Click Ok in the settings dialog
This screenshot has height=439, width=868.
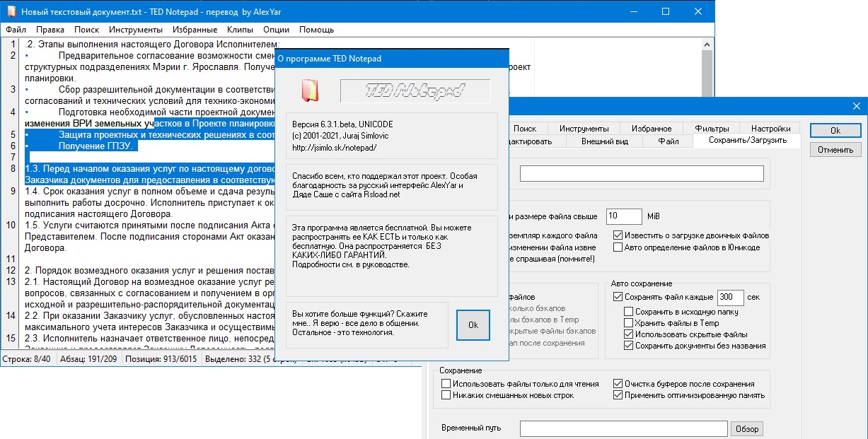pyautogui.click(x=835, y=131)
